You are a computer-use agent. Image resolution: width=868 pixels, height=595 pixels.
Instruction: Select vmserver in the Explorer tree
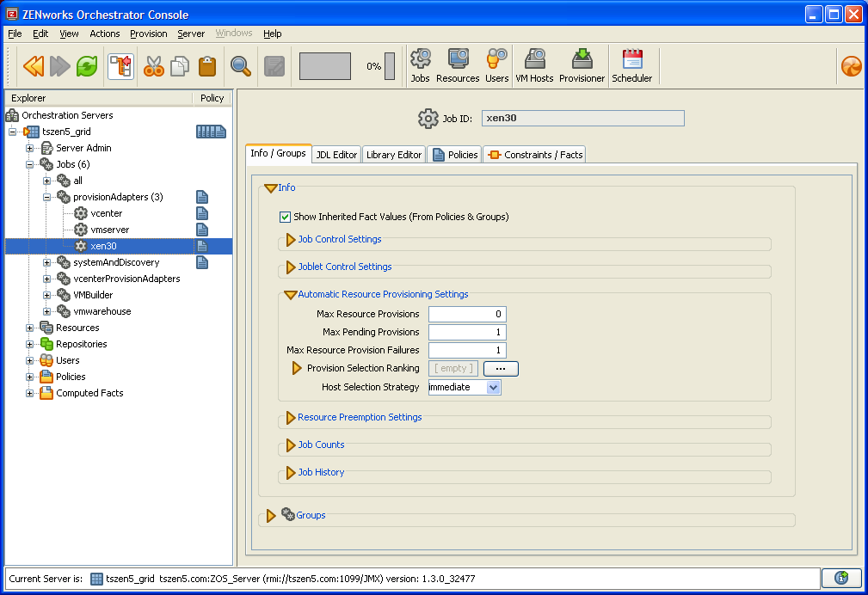point(109,230)
